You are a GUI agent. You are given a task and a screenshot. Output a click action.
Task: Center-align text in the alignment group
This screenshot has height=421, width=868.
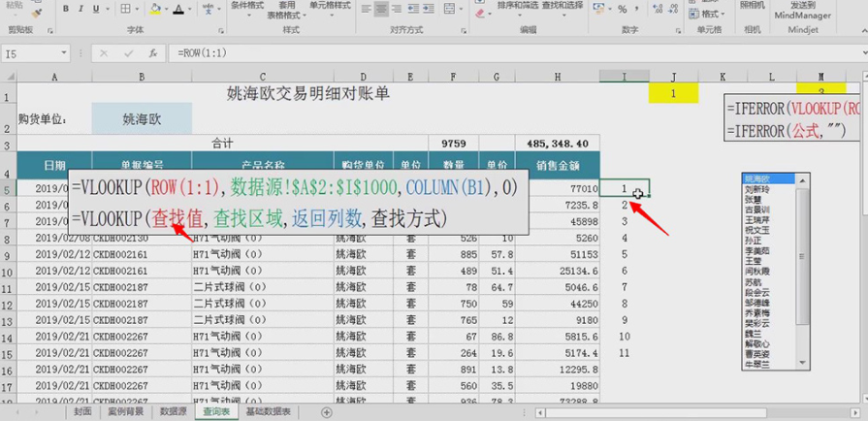click(x=381, y=9)
